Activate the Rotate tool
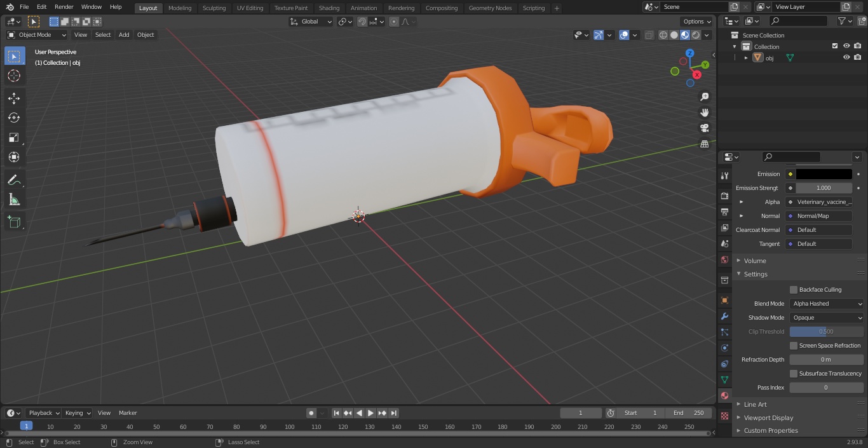The image size is (868, 448). pos(14,118)
